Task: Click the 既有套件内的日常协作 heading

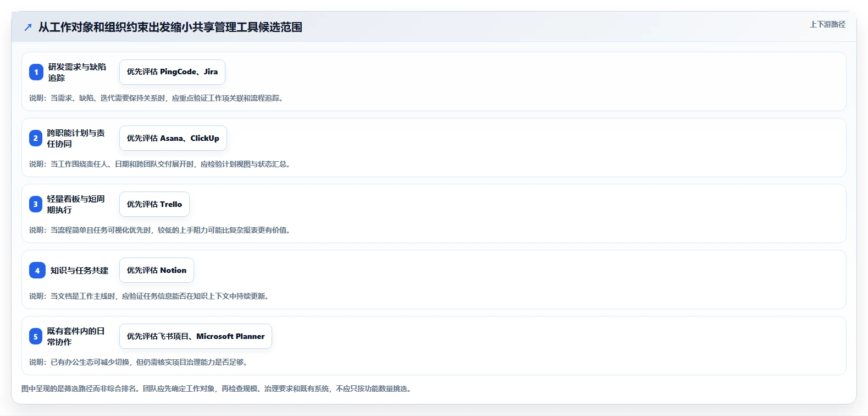Action: [x=76, y=336]
